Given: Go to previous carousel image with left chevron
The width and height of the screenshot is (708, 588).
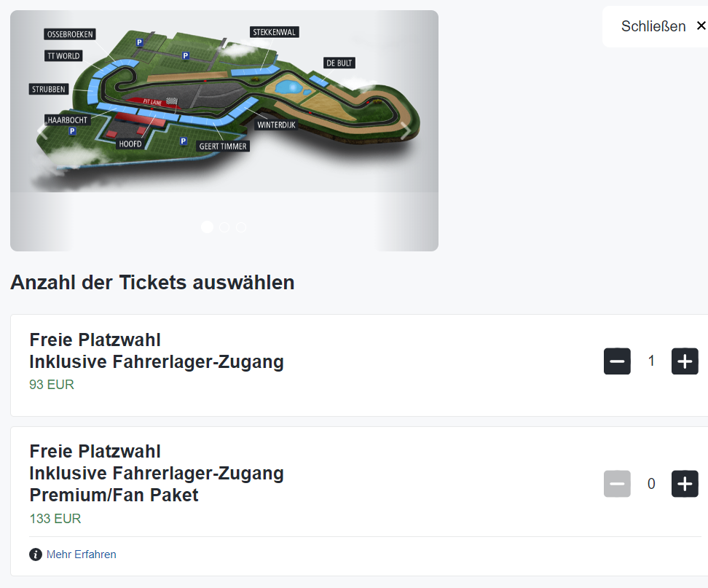Looking at the screenshot, I should pos(42,131).
